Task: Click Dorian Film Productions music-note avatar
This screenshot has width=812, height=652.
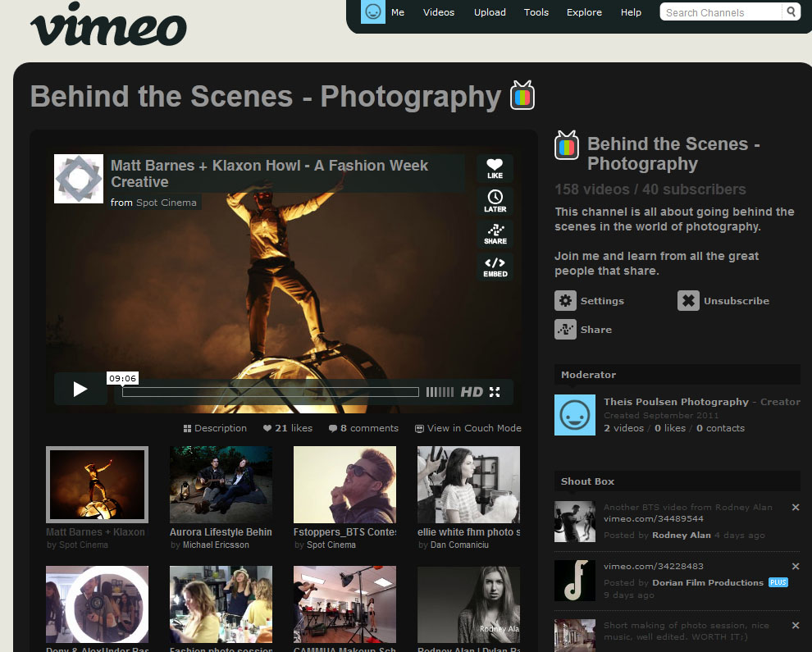Action: (575, 581)
